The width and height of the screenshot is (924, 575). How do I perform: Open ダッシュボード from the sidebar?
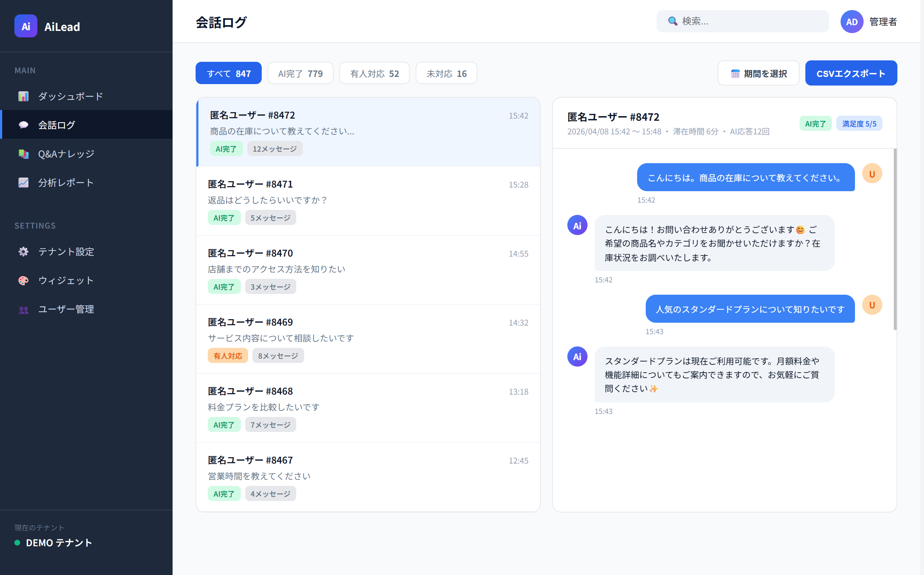pos(70,96)
